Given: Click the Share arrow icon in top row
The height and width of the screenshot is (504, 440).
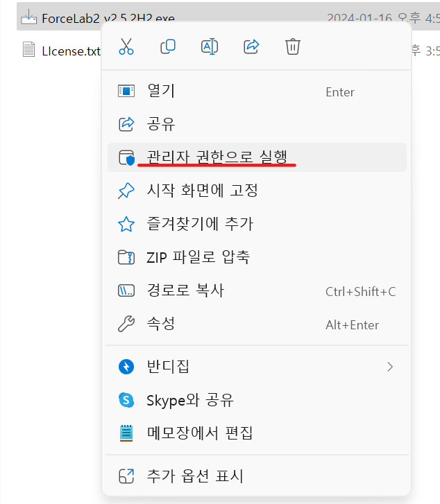Looking at the screenshot, I should click(x=251, y=46).
